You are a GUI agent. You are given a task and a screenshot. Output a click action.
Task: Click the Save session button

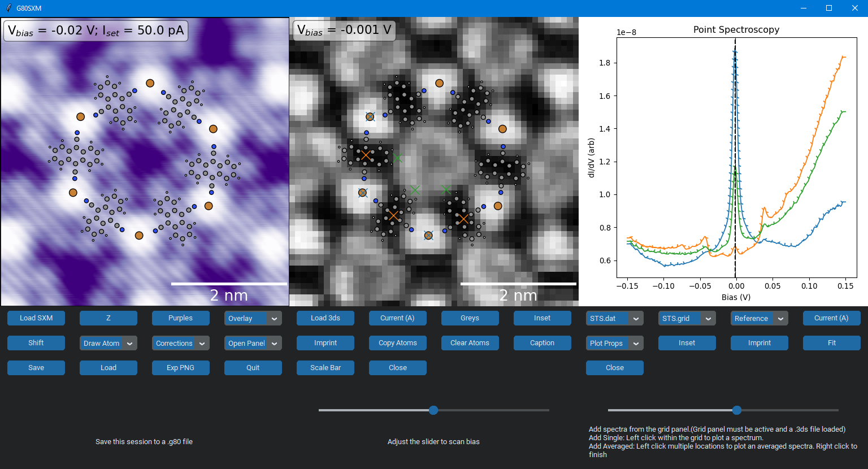(36, 368)
